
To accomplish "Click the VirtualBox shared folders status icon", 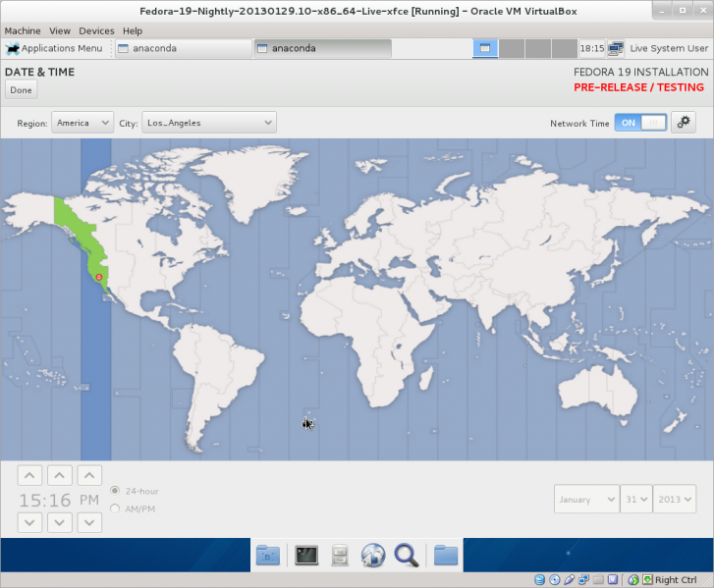I will 598,580.
